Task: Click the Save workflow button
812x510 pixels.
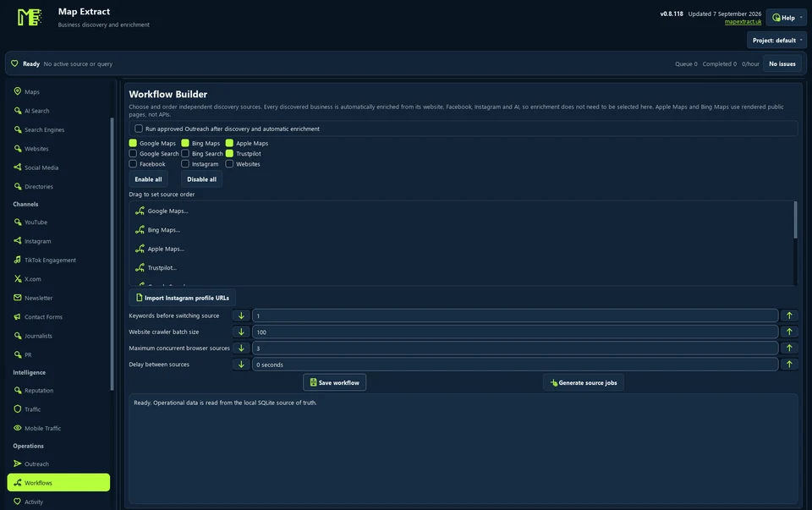Action: point(335,382)
